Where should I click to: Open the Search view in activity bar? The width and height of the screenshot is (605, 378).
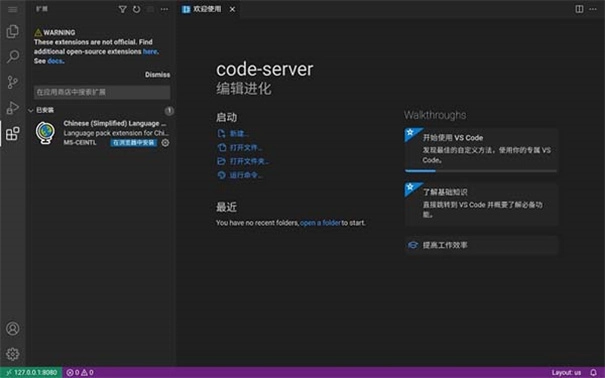12,57
